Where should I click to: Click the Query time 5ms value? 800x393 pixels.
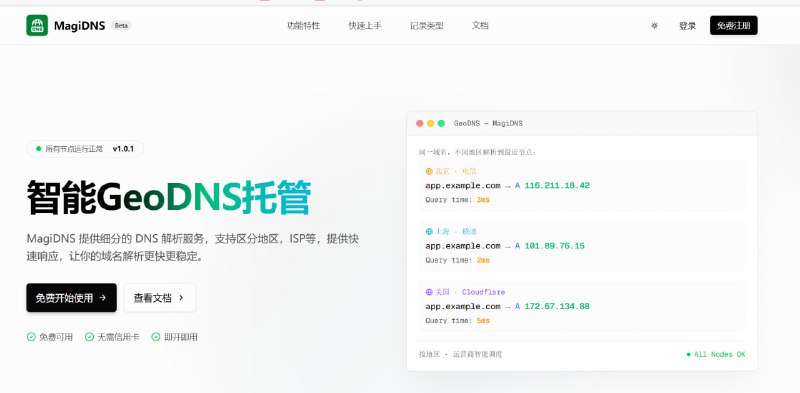coord(483,321)
